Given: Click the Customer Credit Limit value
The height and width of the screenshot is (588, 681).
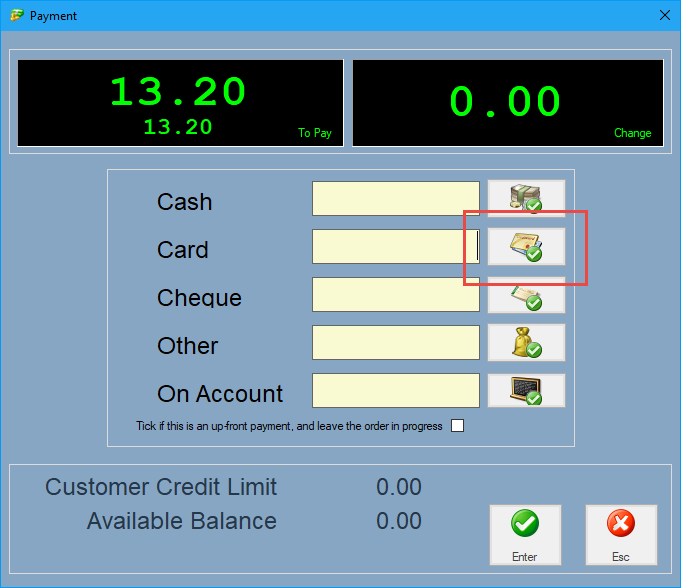Looking at the screenshot, I should click(399, 488).
